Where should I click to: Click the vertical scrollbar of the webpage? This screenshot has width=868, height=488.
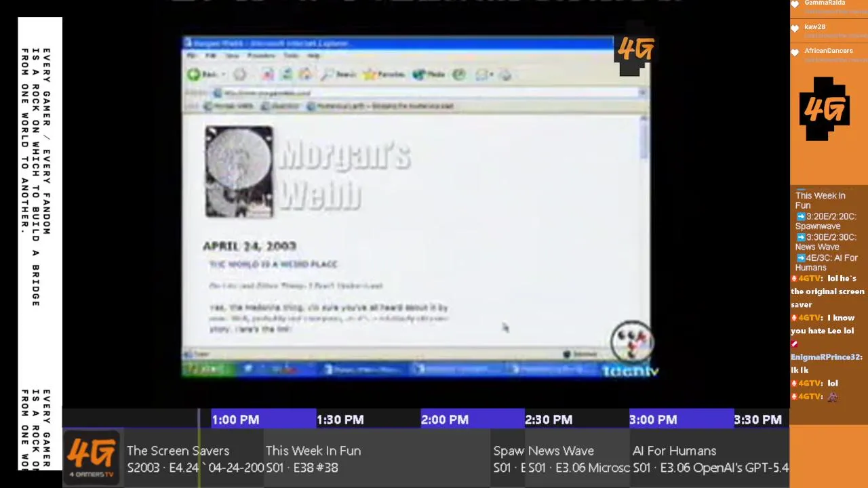pos(644,230)
